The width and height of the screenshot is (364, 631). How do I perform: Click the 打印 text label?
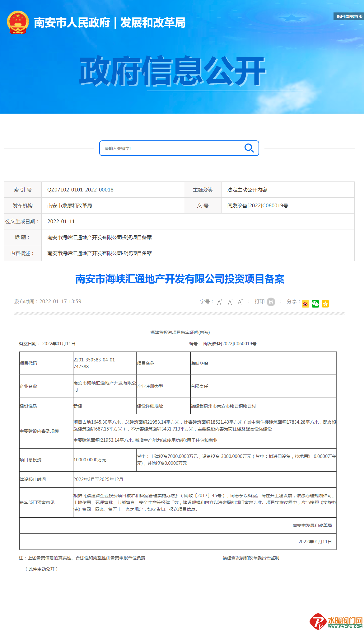(x=259, y=301)
